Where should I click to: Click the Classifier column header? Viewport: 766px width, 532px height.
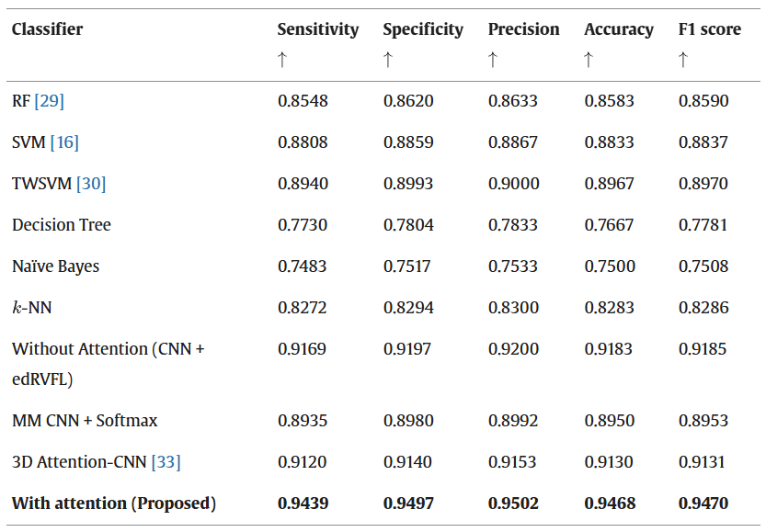[x=47, y=29]
